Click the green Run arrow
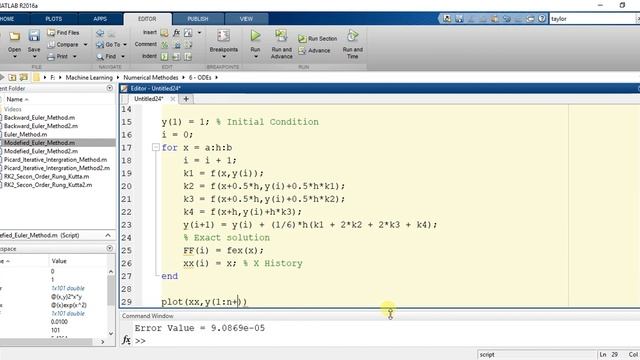The image size is (640, 360). click(x=256, y=36)
